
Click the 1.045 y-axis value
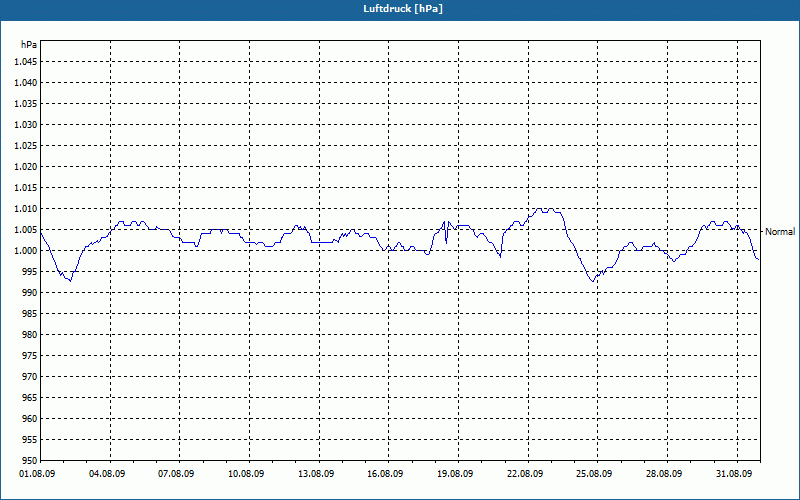26,62
